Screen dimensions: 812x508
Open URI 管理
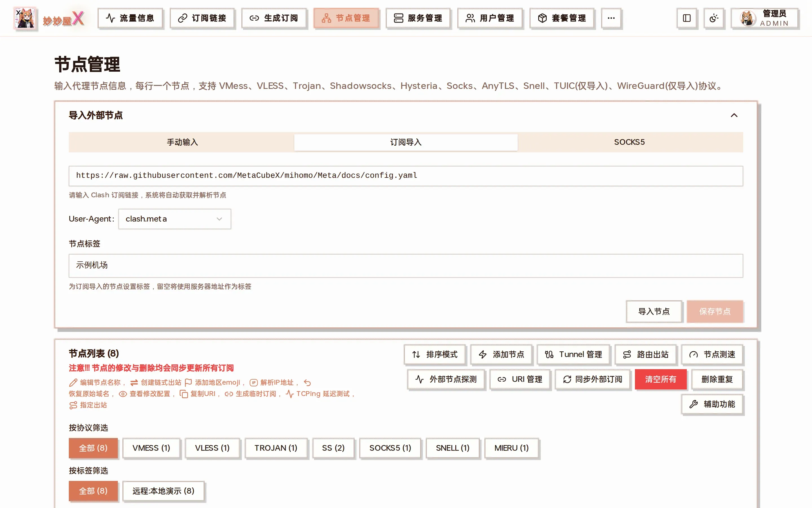coord(520,379)
